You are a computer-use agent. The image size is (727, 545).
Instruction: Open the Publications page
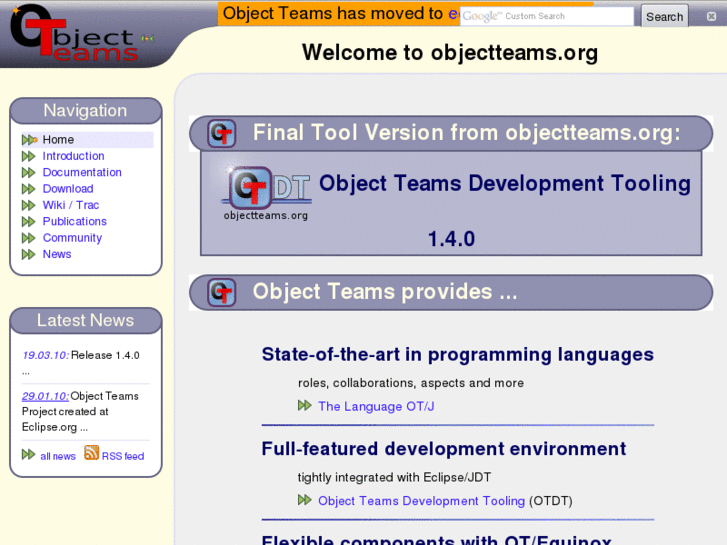click(x=74, y=221)
